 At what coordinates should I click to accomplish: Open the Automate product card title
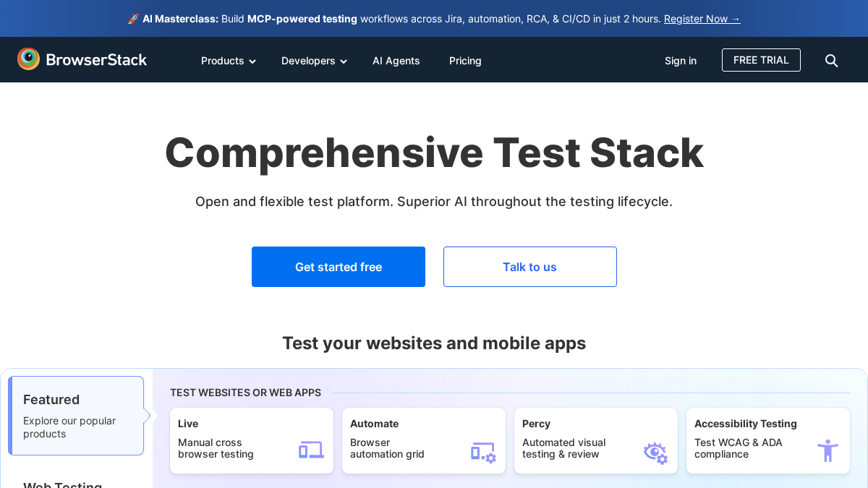point(374,424)
